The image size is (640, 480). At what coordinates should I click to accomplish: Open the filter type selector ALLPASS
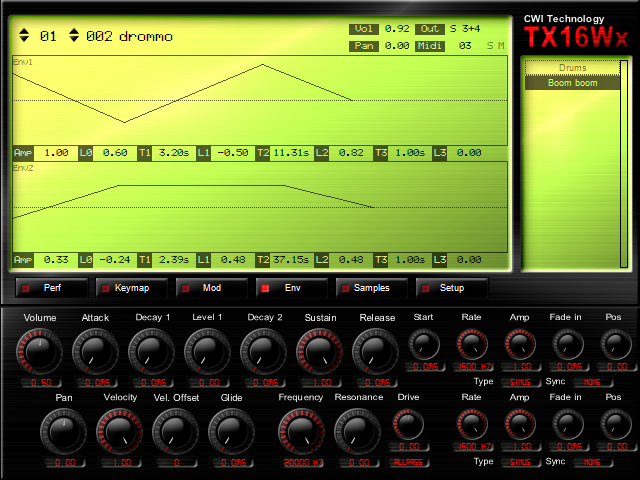(x=408, y=462)
